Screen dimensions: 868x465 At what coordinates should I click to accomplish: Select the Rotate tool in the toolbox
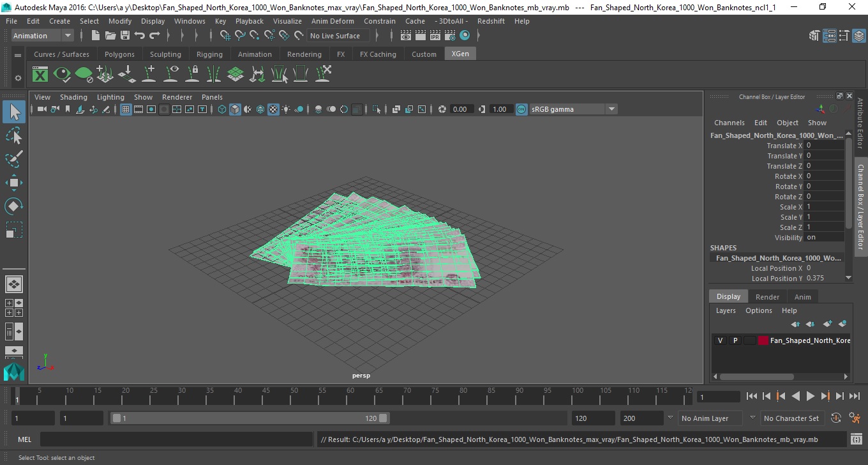14,206
